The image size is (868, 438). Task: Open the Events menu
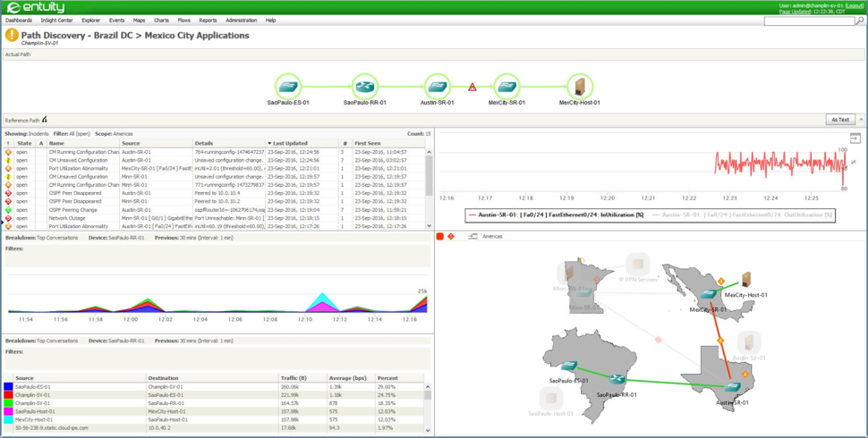tap(117, 21)
